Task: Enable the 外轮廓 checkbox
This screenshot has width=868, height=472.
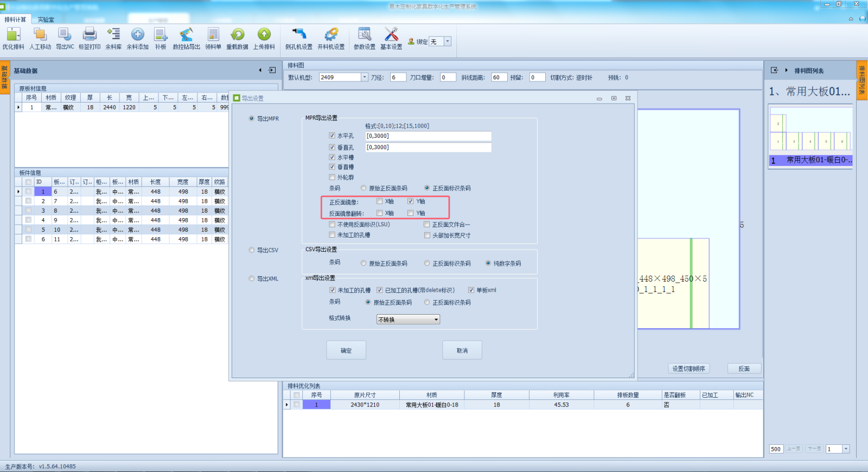Action: tap(332, 177)
